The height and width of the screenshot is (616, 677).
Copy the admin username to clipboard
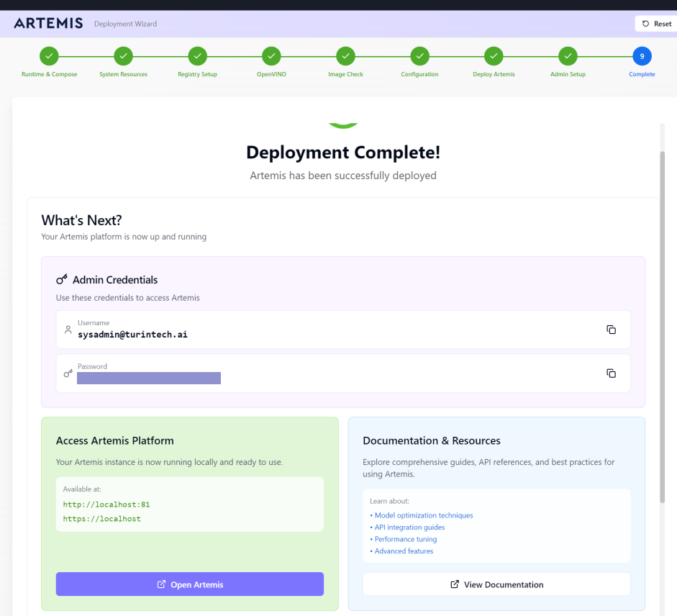click(x=611, y=330)
